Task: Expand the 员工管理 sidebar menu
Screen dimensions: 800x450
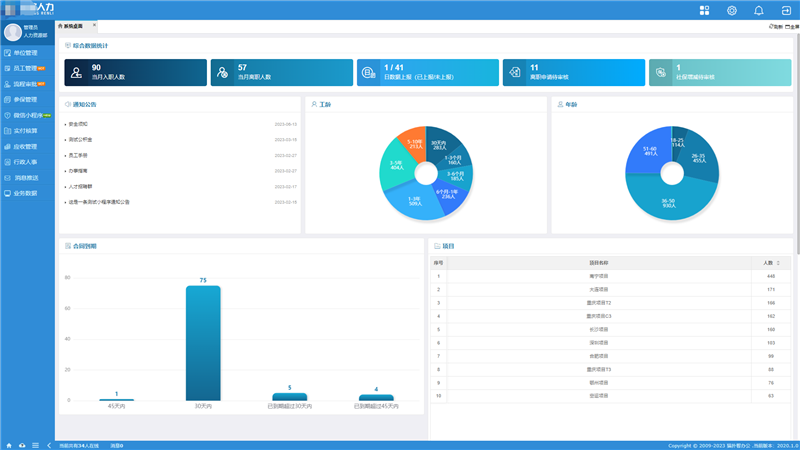Action: click(27, 68)
